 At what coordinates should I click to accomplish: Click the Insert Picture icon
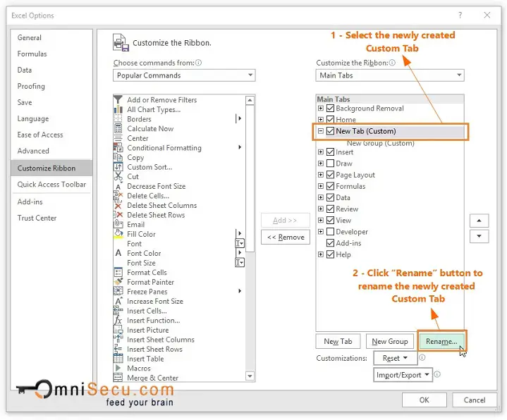(118, 330)
